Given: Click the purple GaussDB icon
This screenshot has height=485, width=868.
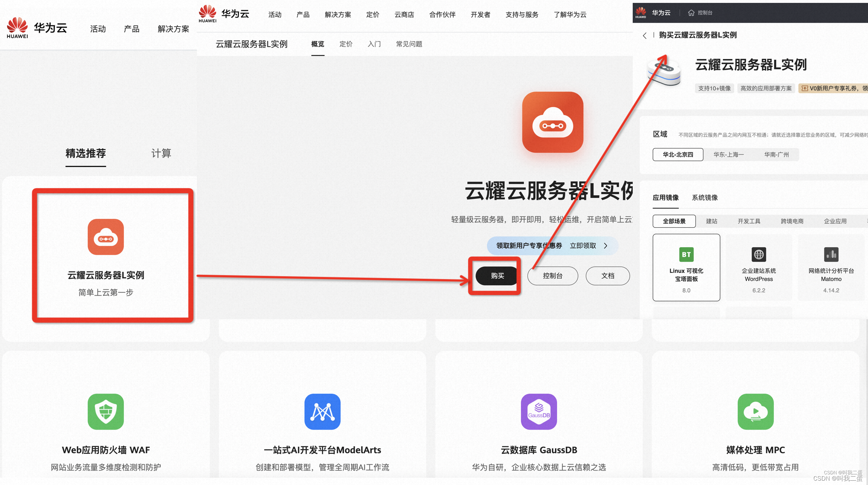Looking at the screenshot, I should click(539, 412).
